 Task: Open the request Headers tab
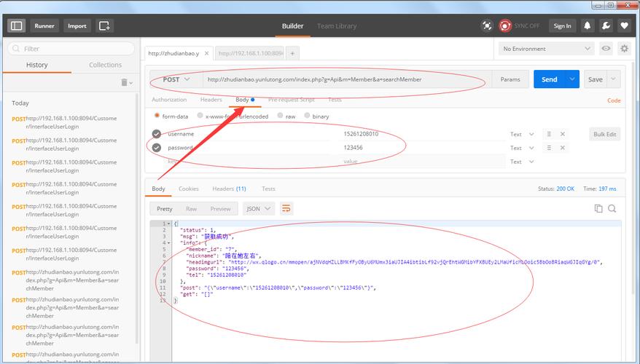[211, 100]
